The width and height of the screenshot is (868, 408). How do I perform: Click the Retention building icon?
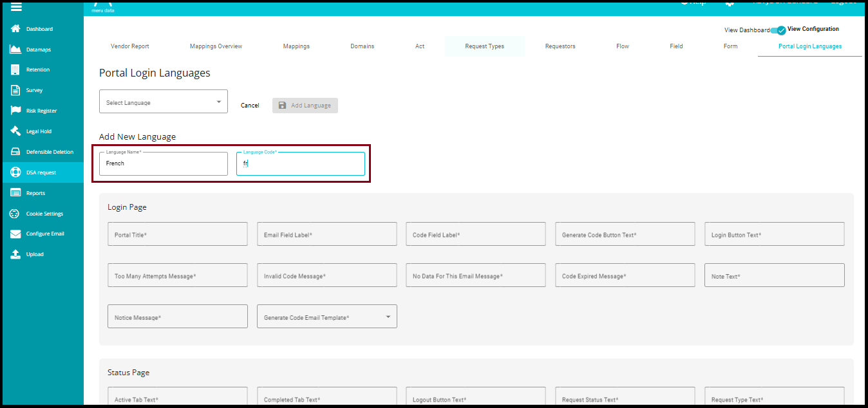(16, 70)
